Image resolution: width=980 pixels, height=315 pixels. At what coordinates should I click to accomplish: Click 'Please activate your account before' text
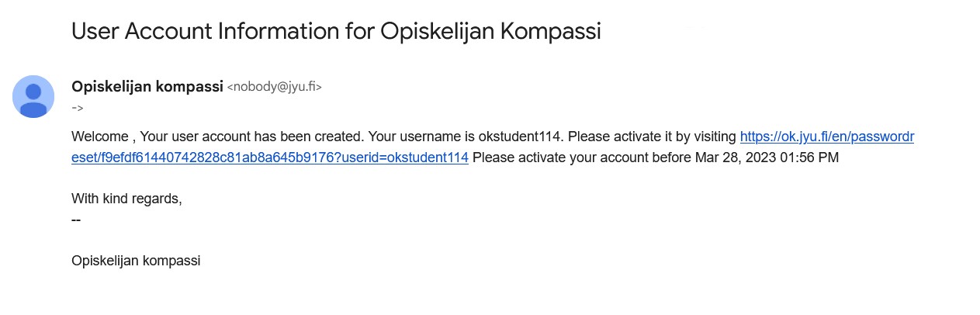point(582,157)
